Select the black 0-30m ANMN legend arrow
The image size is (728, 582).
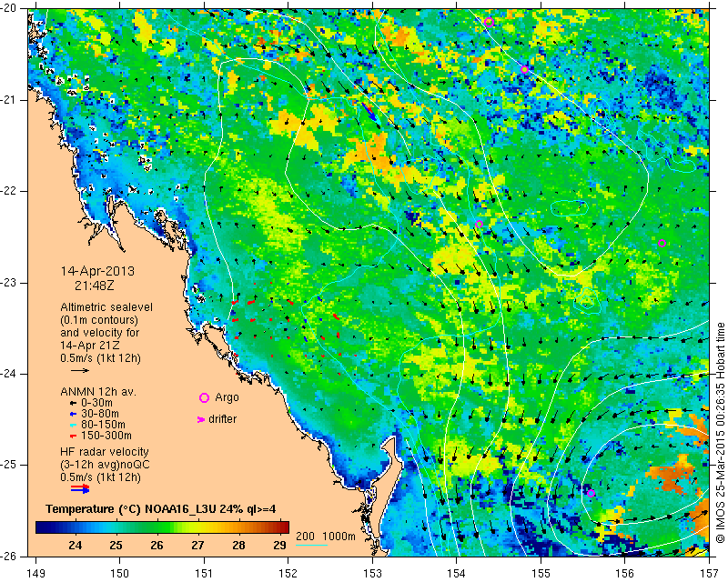coord(73,404)
